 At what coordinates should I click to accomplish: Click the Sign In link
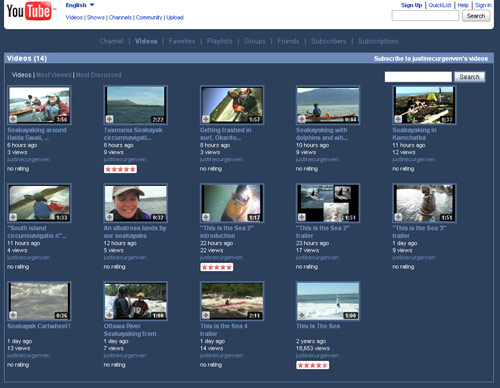(483, 5)
